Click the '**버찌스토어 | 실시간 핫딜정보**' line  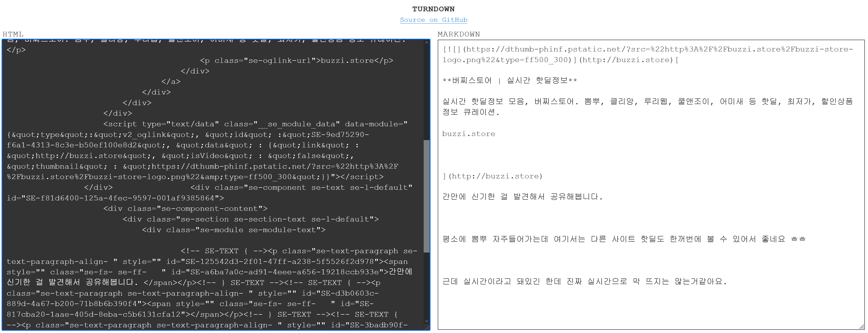509,80
